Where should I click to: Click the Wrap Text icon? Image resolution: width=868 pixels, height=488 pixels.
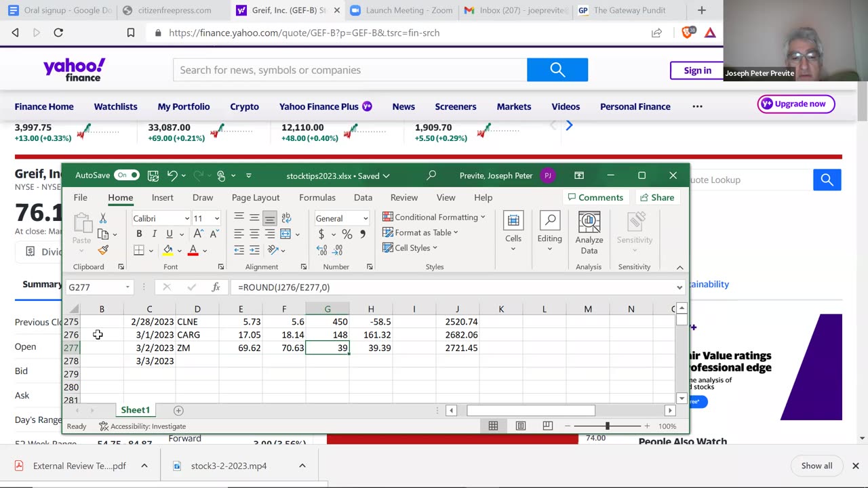(x=286, y=218)
